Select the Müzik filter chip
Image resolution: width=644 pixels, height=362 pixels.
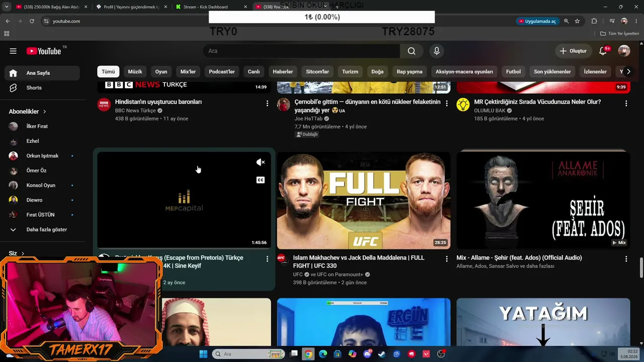coord(135,71)
